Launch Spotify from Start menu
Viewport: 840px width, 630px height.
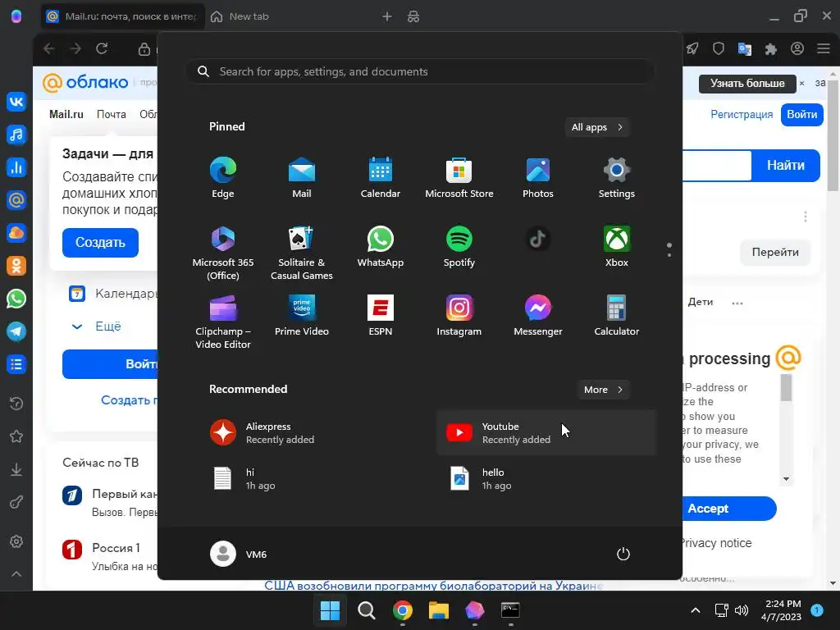[459, 246]
